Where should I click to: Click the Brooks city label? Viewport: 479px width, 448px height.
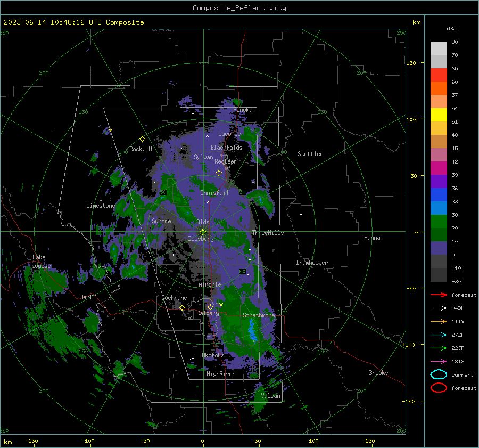coord(378,373)
